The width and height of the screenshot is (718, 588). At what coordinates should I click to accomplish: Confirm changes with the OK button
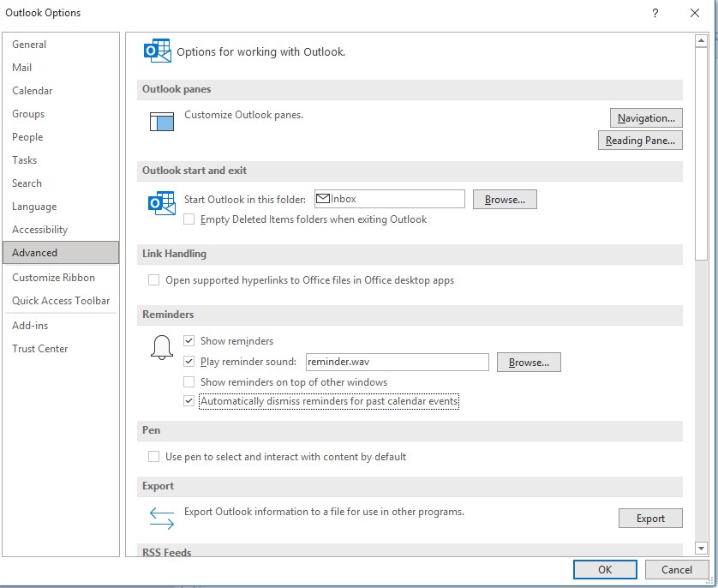(x=605, y=569)
